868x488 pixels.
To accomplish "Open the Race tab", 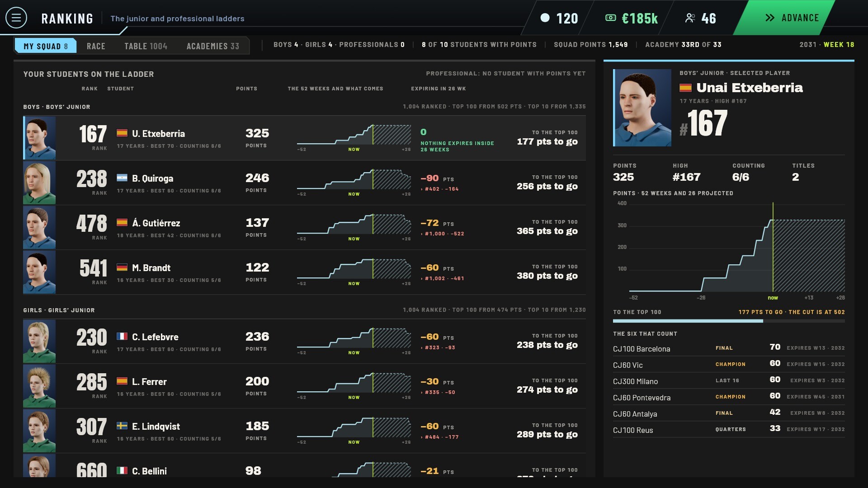I will click(96, 46).
